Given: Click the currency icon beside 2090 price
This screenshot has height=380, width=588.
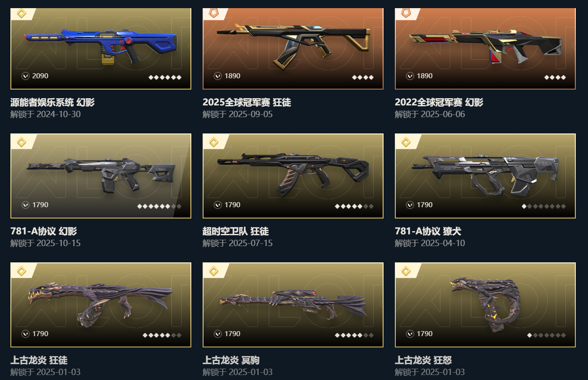Looking at the screenshot, I should point(26,76).
